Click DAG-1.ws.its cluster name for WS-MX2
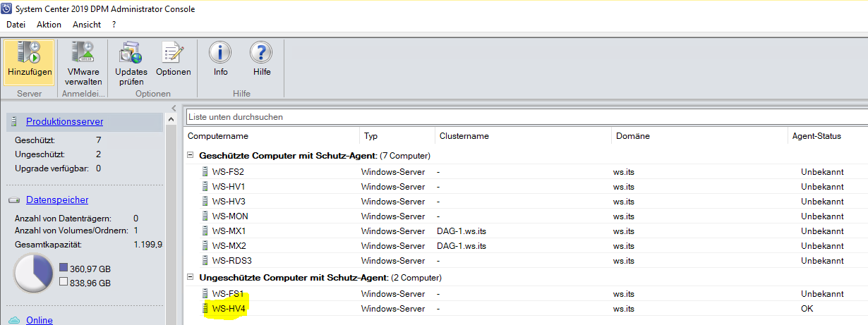The image size is (868, 325). pos(462,245)
